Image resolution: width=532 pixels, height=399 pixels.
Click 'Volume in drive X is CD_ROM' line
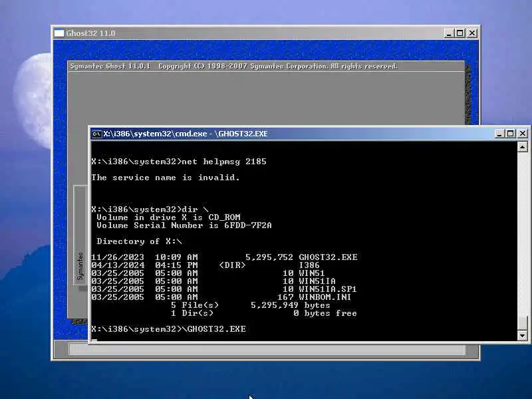click(x=169, y=217)
